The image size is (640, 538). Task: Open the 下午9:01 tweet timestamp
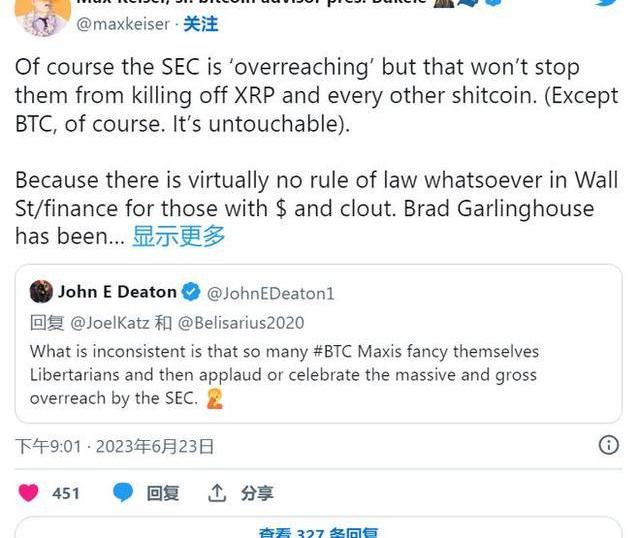click(48, 446)
